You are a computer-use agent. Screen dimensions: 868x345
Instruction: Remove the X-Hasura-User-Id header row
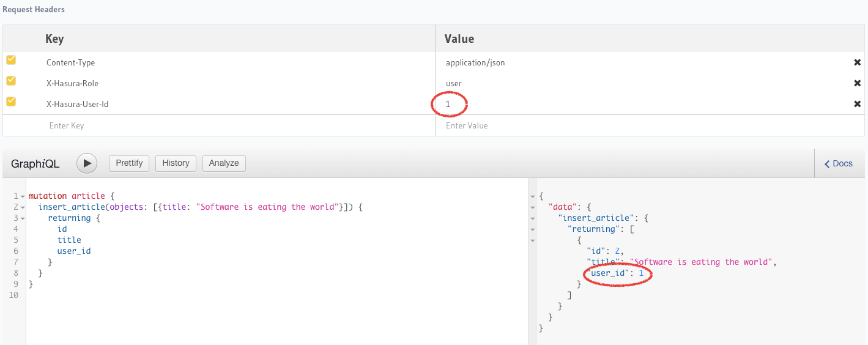tap(857, 104)
